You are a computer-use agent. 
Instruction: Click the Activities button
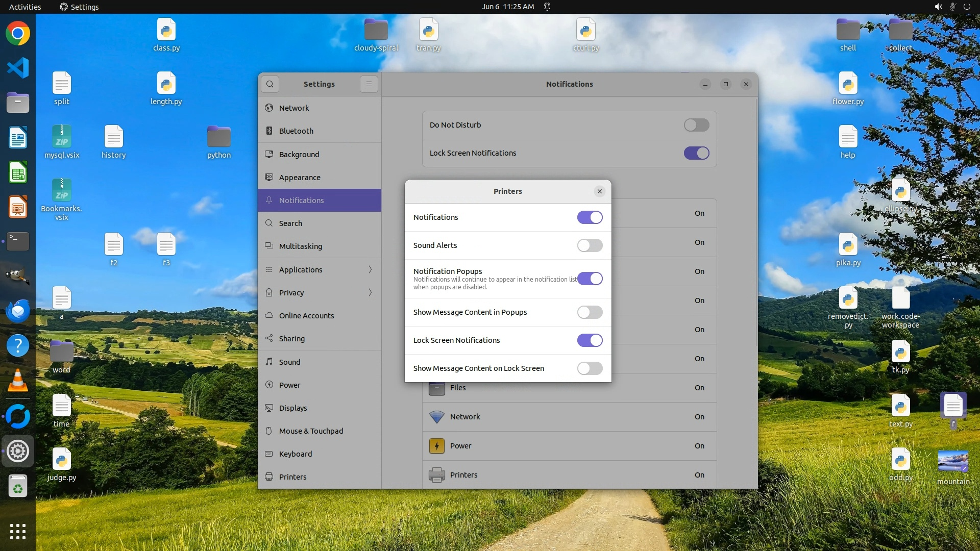pos(25,7)
